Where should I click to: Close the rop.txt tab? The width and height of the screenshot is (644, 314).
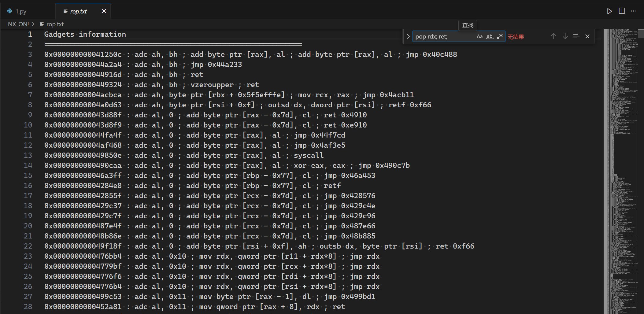104,11
